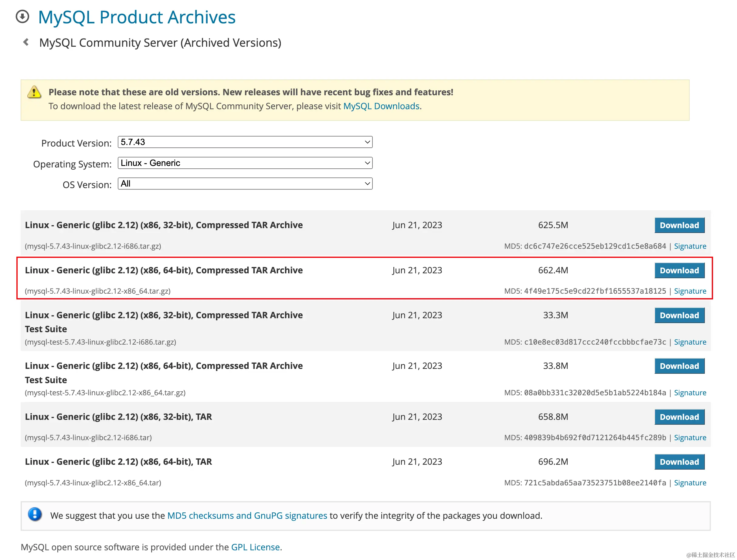
Task: Download the 64-bit Test Suite archive
Action: pyautogui.click(x=679, y=366)
